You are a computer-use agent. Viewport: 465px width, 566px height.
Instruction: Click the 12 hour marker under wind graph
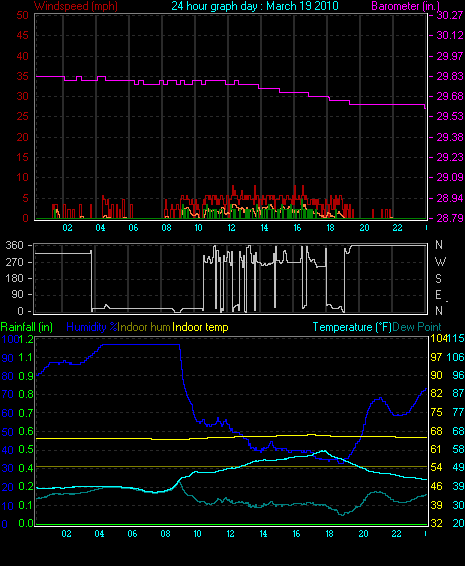pyautogui.click(x=231, y=228)
